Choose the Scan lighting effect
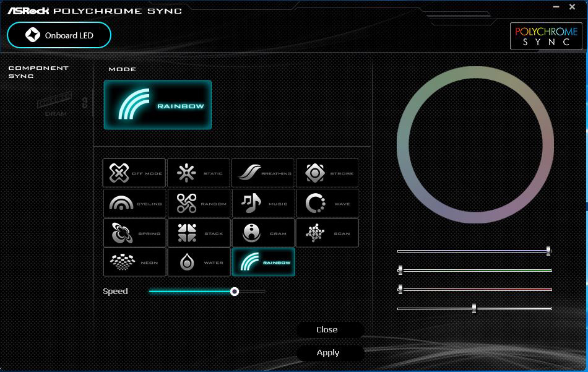Image resolution: width=588 pixels, height=372 pixels. pos(327,233)
